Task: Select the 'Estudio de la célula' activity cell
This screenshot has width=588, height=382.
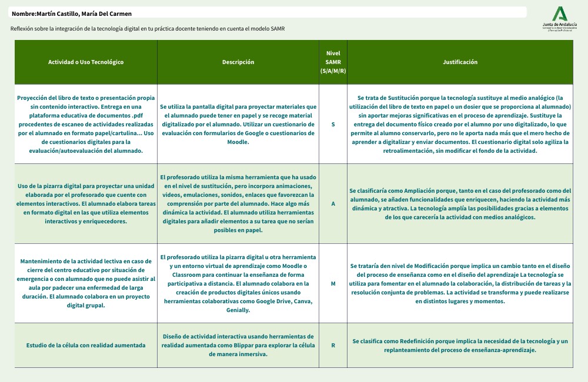Action: tap(86, 345)
